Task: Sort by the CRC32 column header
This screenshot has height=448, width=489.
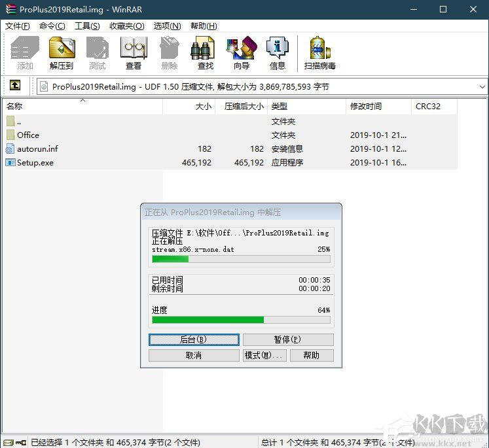Action: pyautogui.click(x=435, y=106)
